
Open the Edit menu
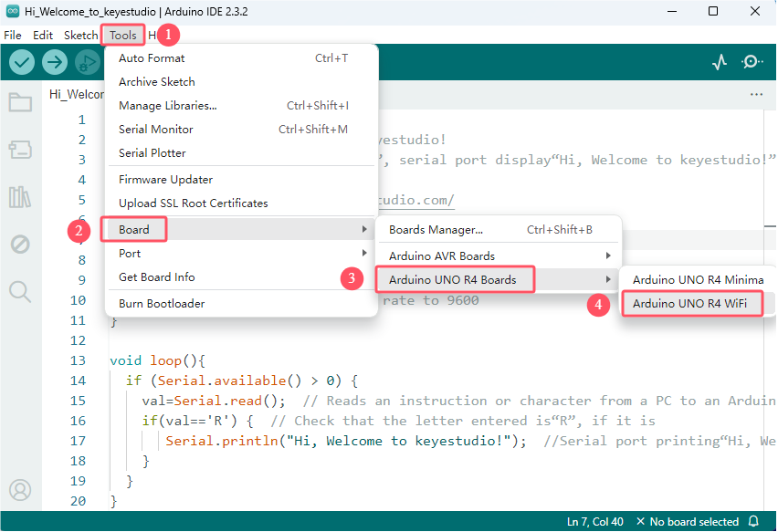[43, 36]
